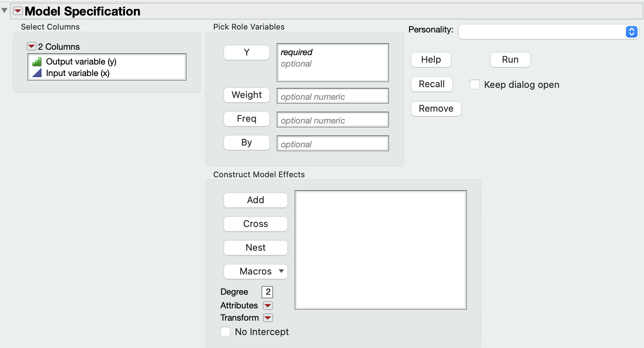Click the Add effect button
This screenshot has height=348, width=644.
tap(256, 200)
